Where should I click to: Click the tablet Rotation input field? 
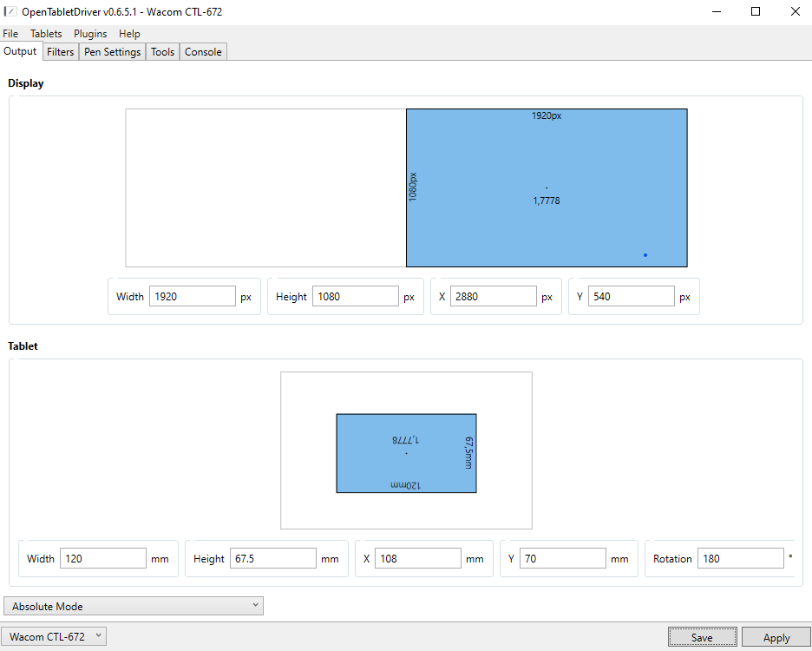click(740, 558)
